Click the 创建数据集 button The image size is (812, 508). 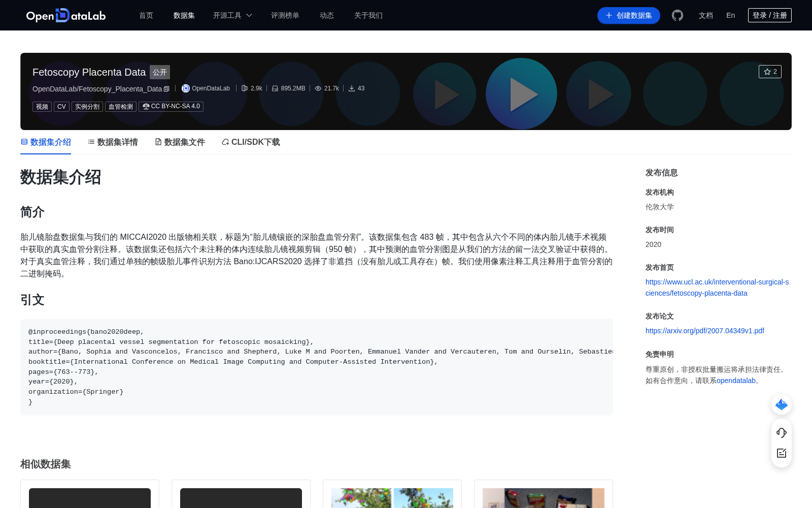[x=629, y=15]
